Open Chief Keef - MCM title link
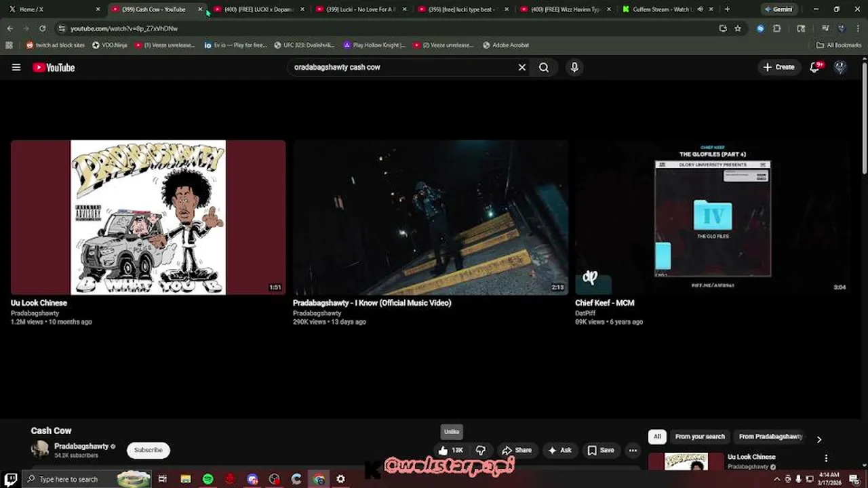 pos(605,303)
